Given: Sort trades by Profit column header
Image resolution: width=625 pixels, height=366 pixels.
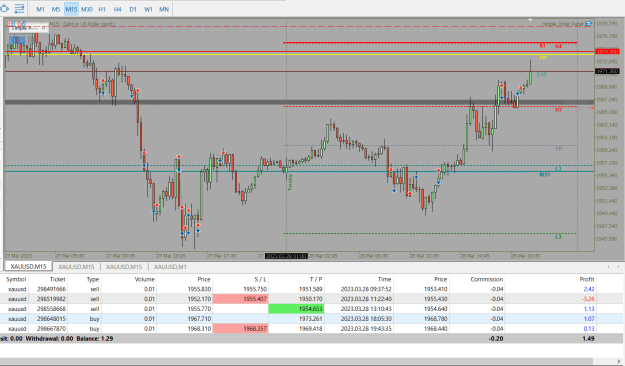Looking at the screenshot, I should 587,279.
